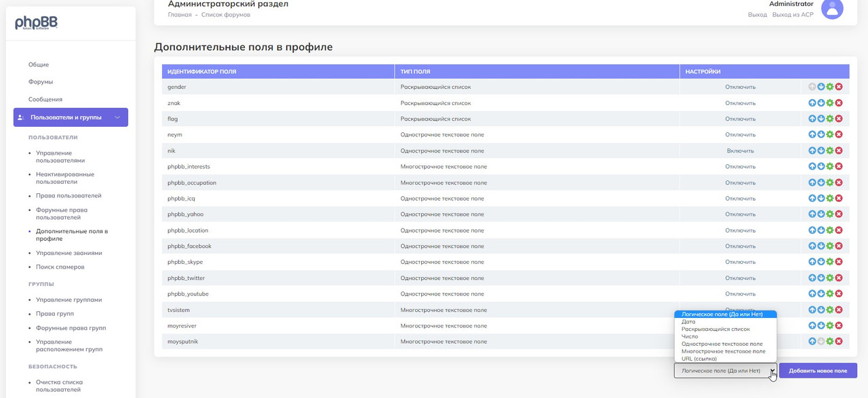The height and width of the screenshot is (398, 868).
Task: Open the Форумы sidebar section
Action: (41, 82)
